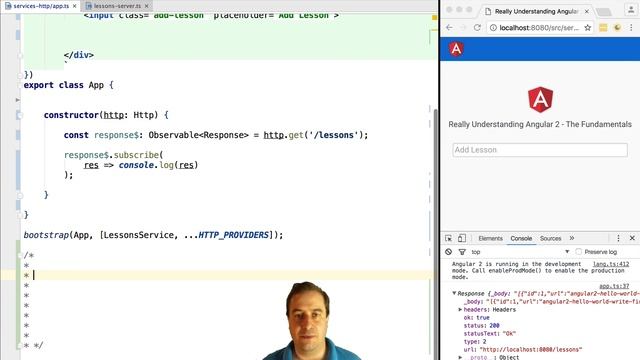640x360 pixels.
Task: Open the DevTools customize three-dot menu
Action: click(618, 238)
